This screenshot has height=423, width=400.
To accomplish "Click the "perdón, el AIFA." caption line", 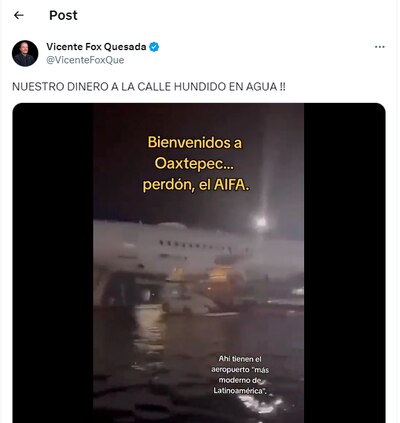I will pyautogui.click(x=196, y=185).
